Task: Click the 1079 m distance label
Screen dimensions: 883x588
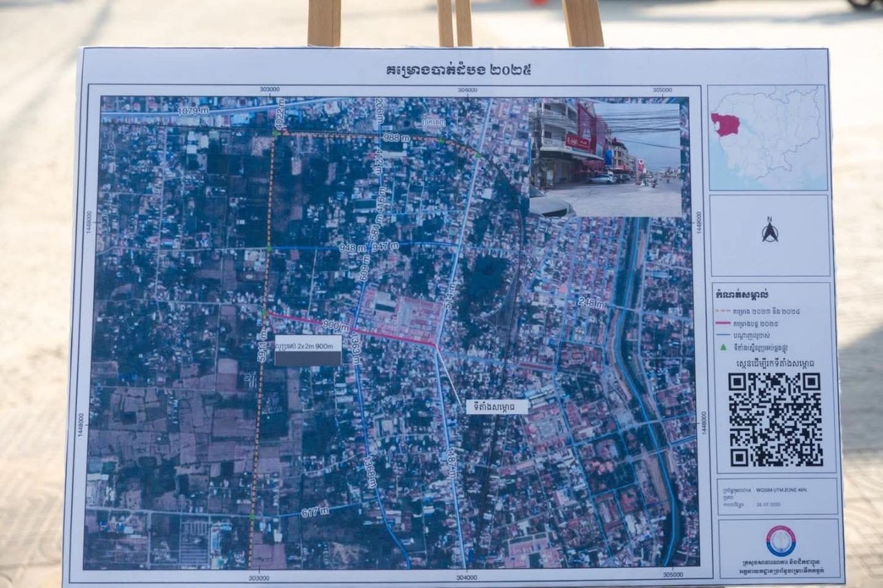Action: 192,111
